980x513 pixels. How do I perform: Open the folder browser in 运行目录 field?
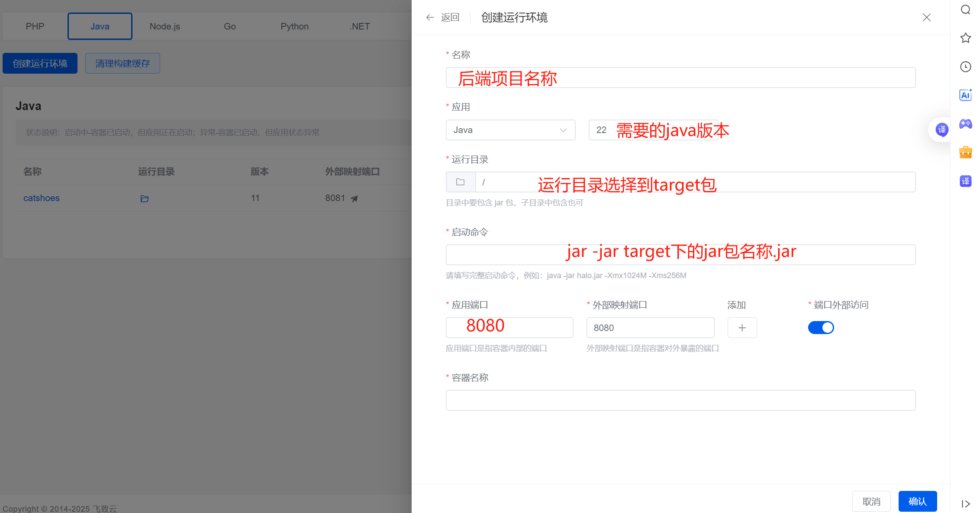(460, 182)
